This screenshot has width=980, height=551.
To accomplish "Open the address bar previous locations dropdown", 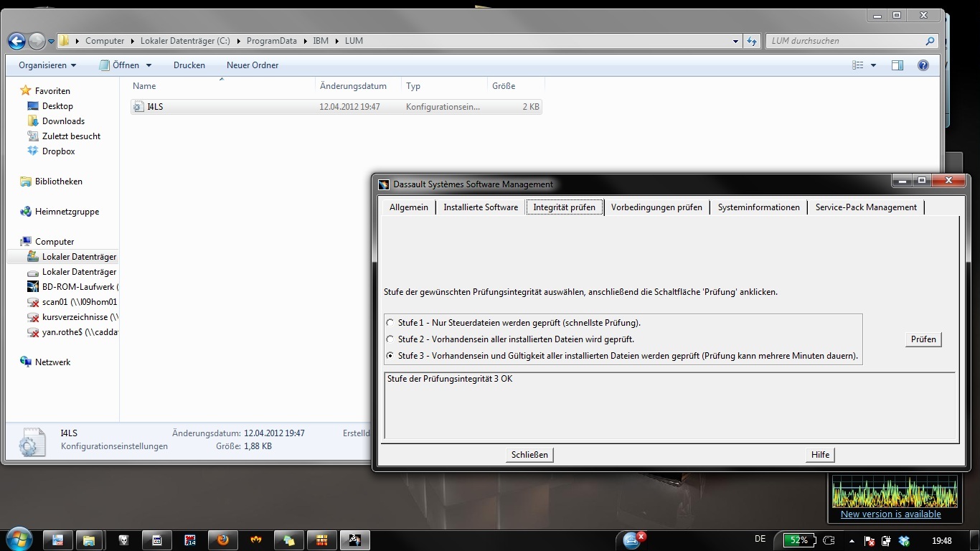I will [x=735, y=41].
